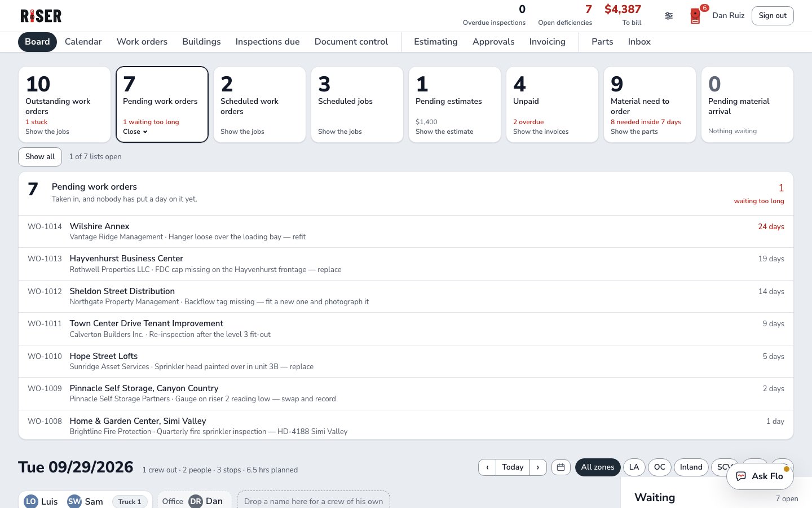This screenshot has width=812, height=508.
Task: Click the Show all button
Action: pyautogui.click(x=40, y=157)
